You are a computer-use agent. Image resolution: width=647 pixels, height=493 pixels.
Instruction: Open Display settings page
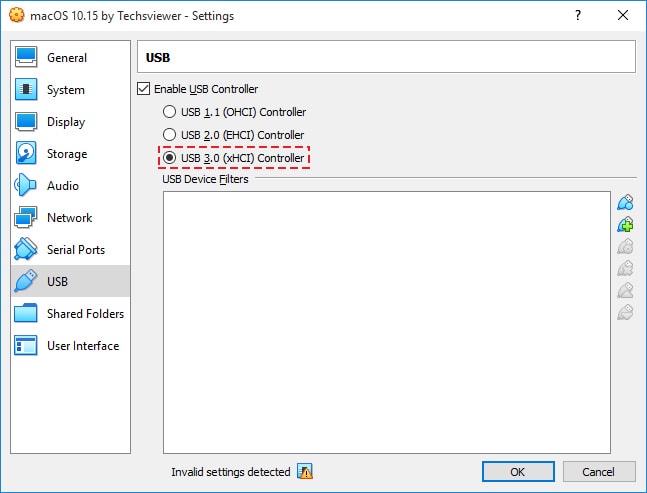[x=71, y=121]
